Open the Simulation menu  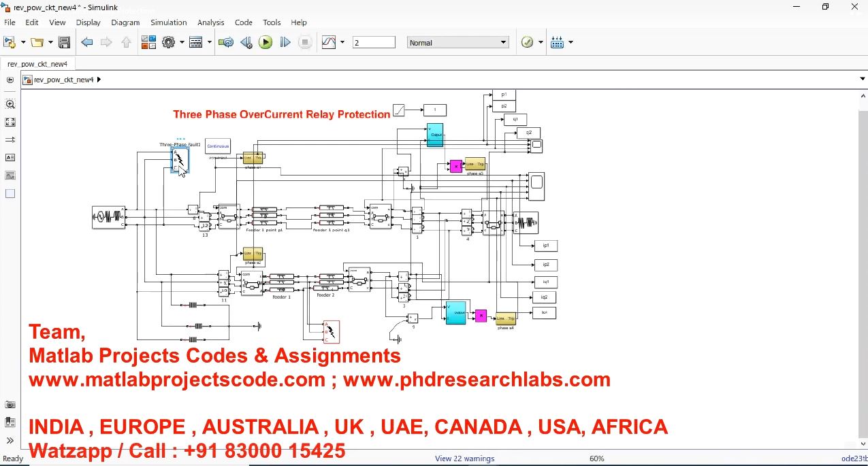tap(168, 22)
